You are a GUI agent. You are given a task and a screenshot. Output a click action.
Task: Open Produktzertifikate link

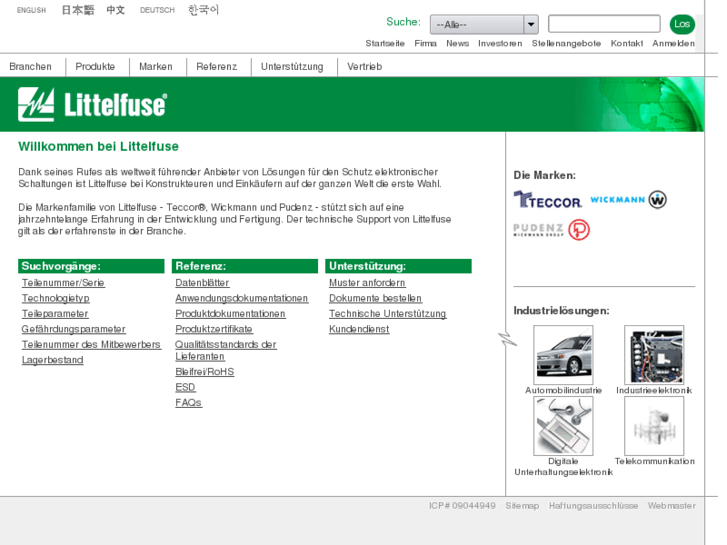pos(214,329)
